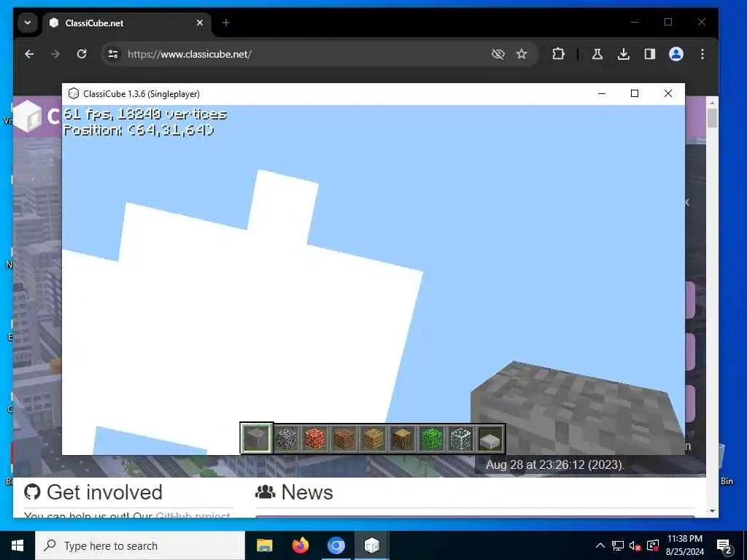747x560 pixels.
Task: Switch to ClassiCube app in the taskbar
Action: (371, 545)
